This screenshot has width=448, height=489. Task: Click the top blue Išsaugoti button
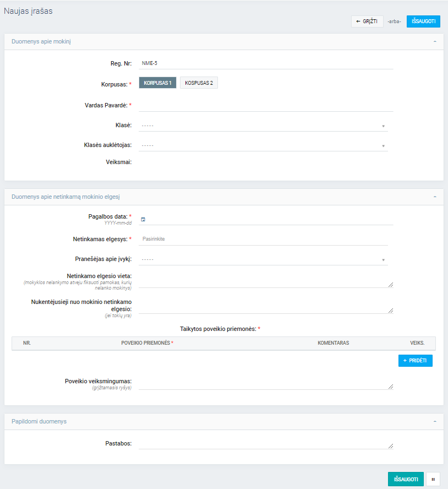423,21
